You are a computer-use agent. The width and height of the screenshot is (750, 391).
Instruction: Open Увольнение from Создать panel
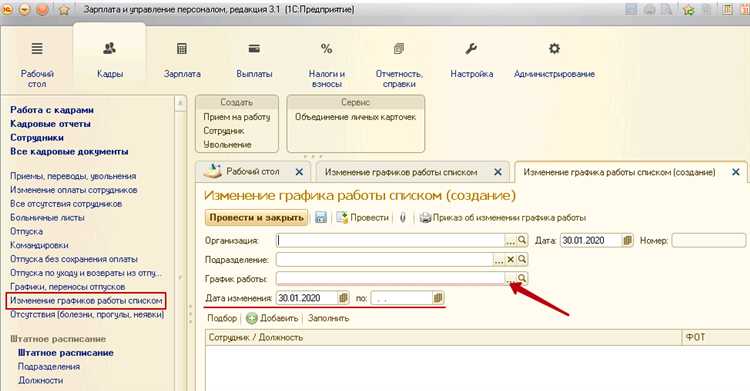tap(227, 145)
